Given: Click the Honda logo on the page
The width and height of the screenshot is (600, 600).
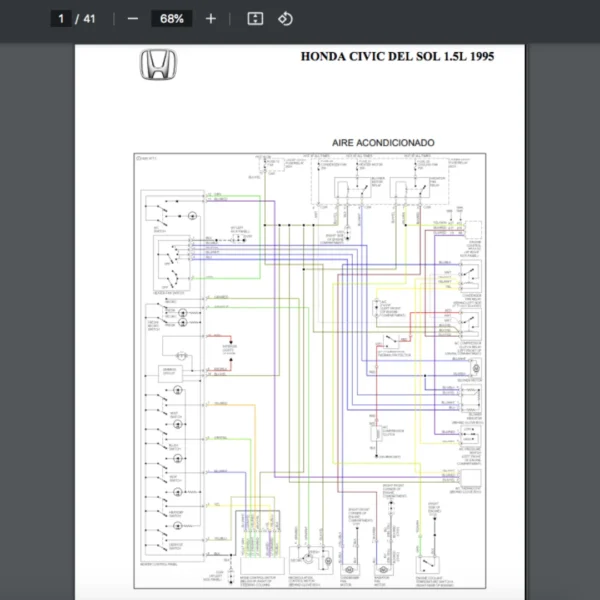Looking at the screenshot, I should click(x=158, y=65).
